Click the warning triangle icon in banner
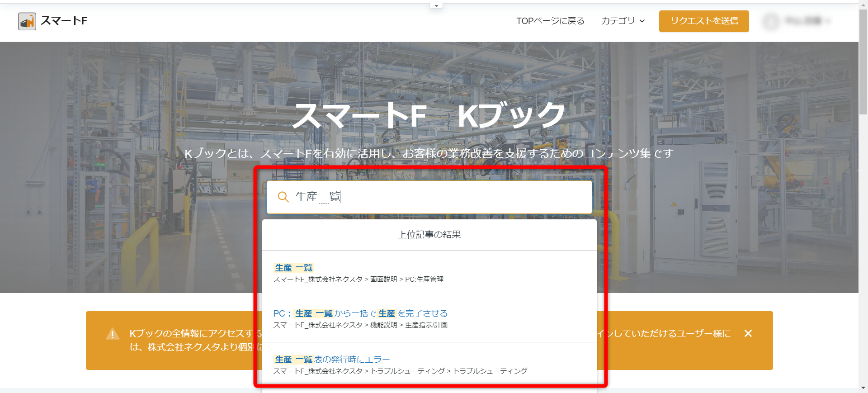The width and height of the screenshot is (868, 393). pyautogui.click(x=113, y=334)
